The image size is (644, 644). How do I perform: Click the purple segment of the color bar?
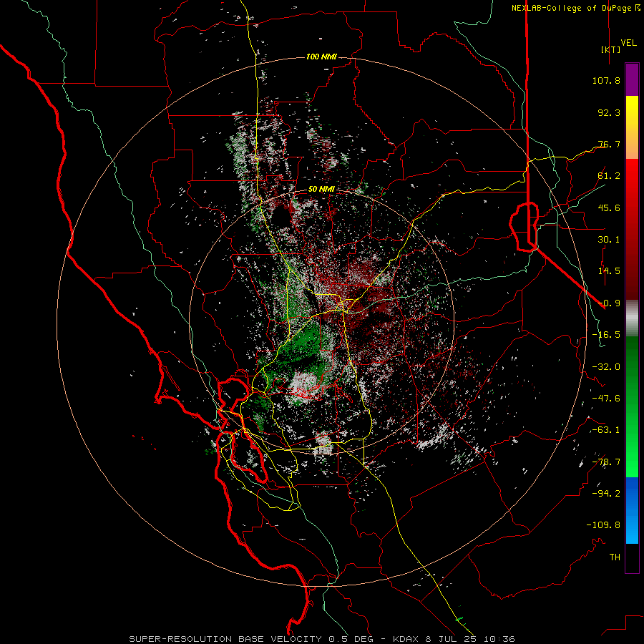pyautogui.click(x=632, y=79)
